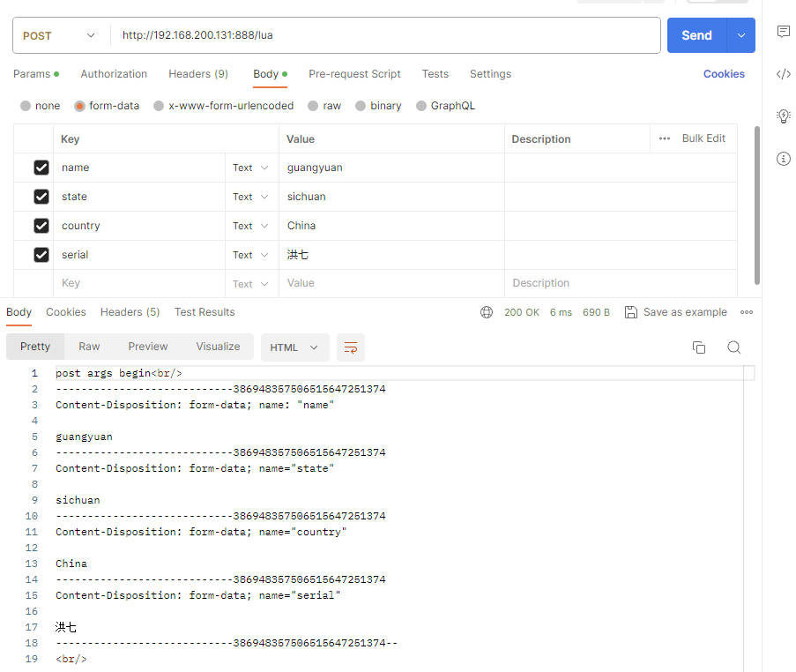Select the raw body type option
Image resolution: width=796 pixels, height=672 pixels.
(324, 106)
